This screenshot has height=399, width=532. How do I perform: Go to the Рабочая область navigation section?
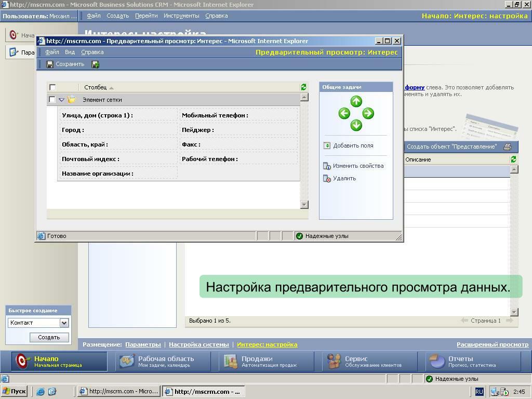[163, 362]
